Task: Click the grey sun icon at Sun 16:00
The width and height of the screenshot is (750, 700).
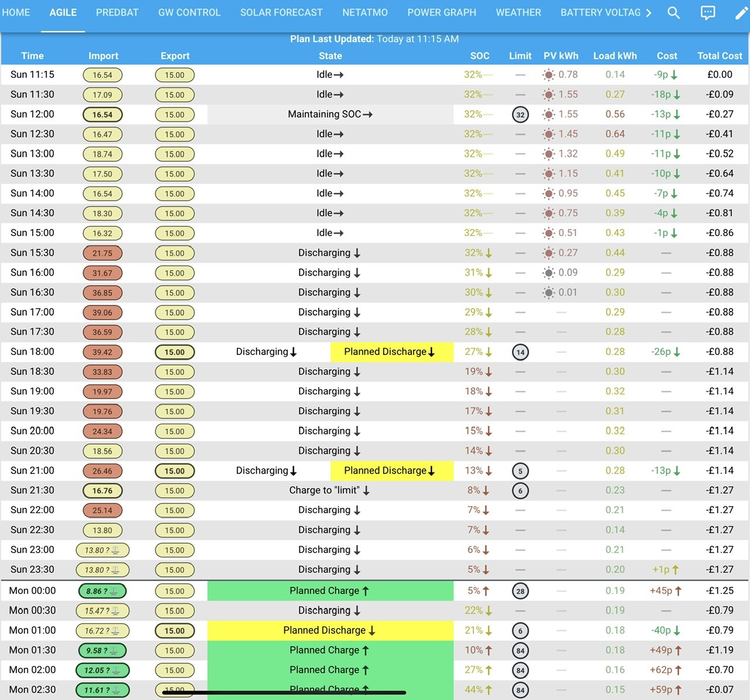Action: click(548, 273)
